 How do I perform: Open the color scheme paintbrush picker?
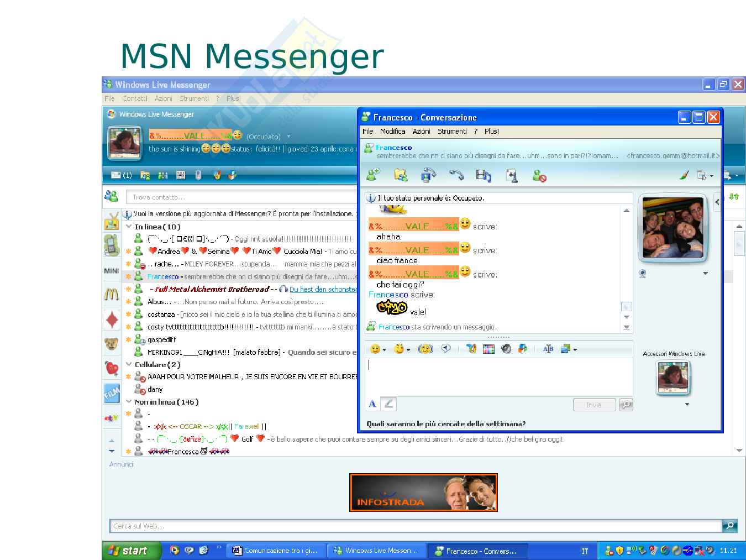(684, 176)
